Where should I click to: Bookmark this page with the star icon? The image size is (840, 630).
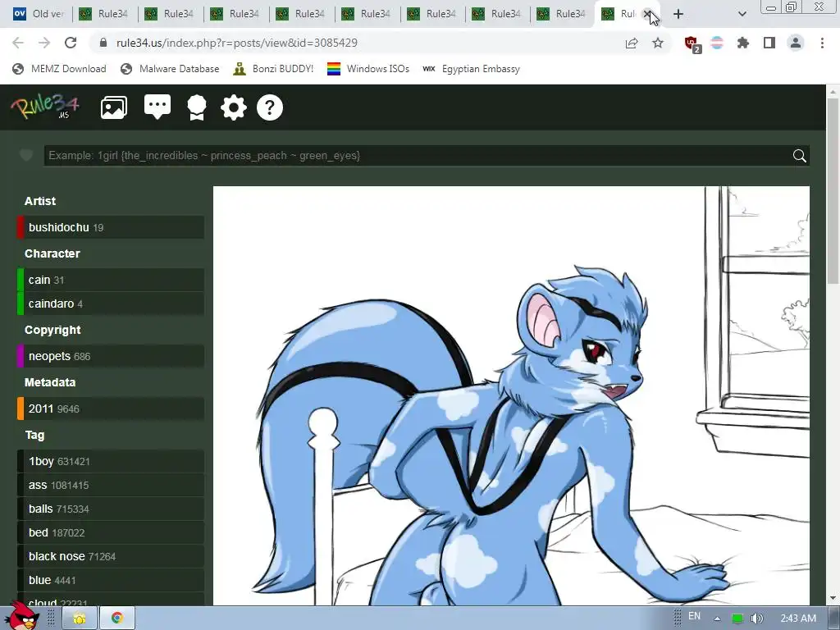tap(658, 43)
